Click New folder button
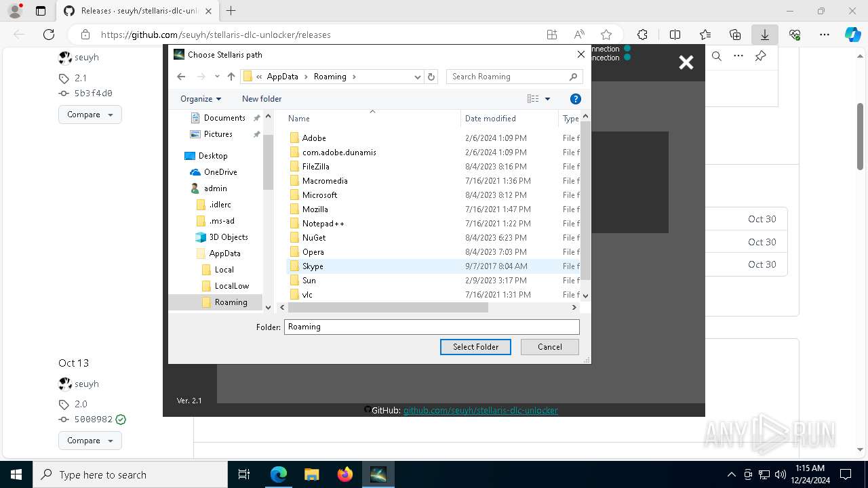 262,99
